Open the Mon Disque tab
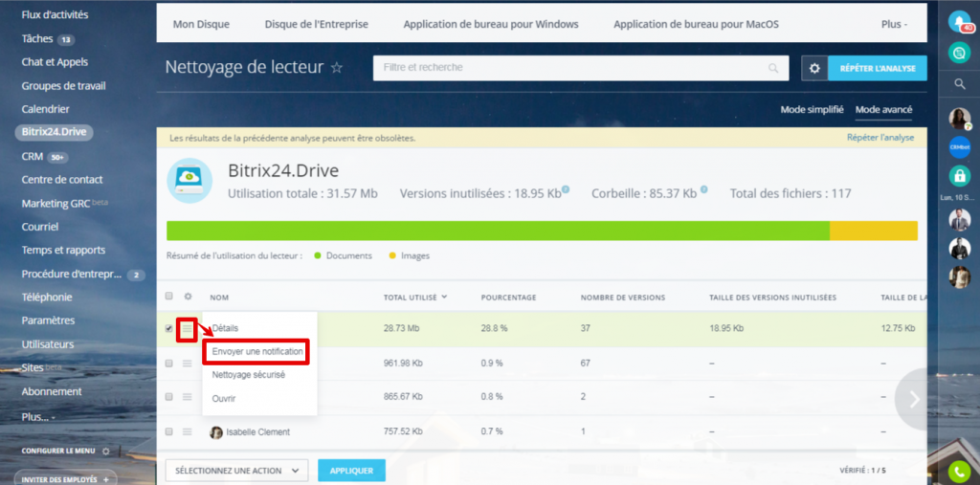 point(201,24)
